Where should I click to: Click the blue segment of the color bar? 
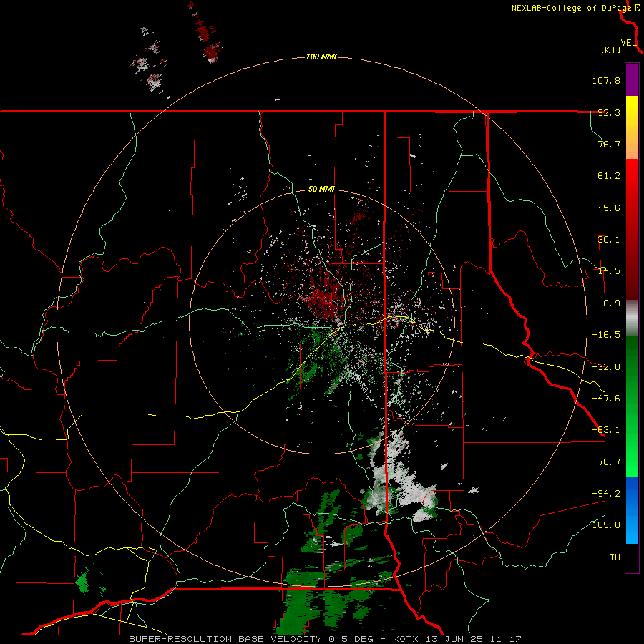[x=632, y=510]
